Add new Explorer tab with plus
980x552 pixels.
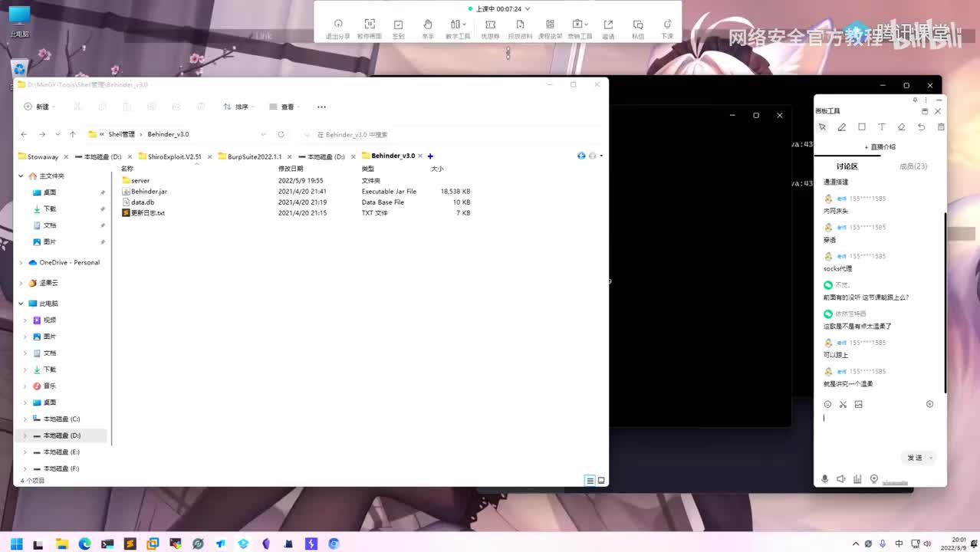(430, 156)
